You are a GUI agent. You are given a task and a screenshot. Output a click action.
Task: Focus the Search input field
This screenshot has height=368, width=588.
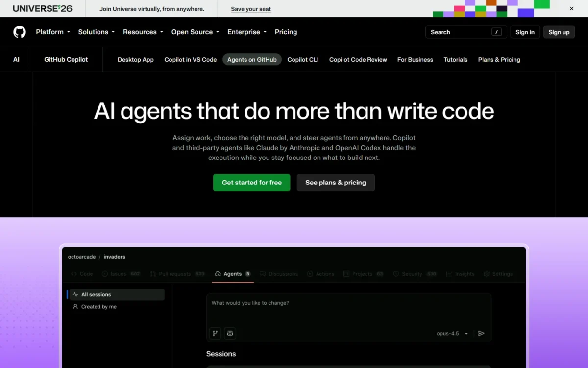pyautogui.click(x=466, y=32)
